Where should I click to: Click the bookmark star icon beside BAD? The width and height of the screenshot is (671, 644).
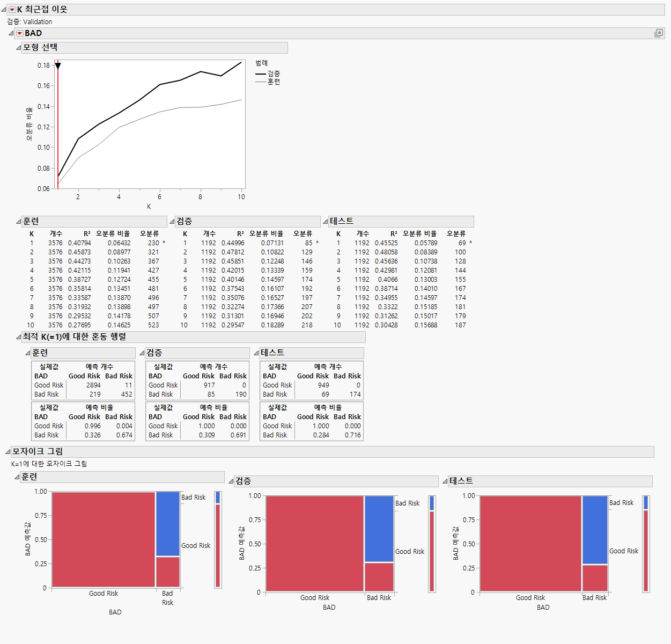[x=659, y=33]
